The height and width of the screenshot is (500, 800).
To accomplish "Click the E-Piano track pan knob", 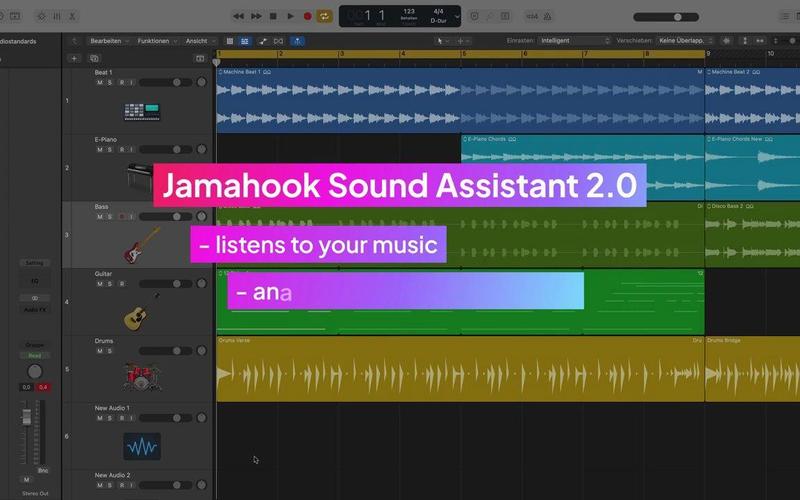I will pyautogui.click(x=202, y=149).
